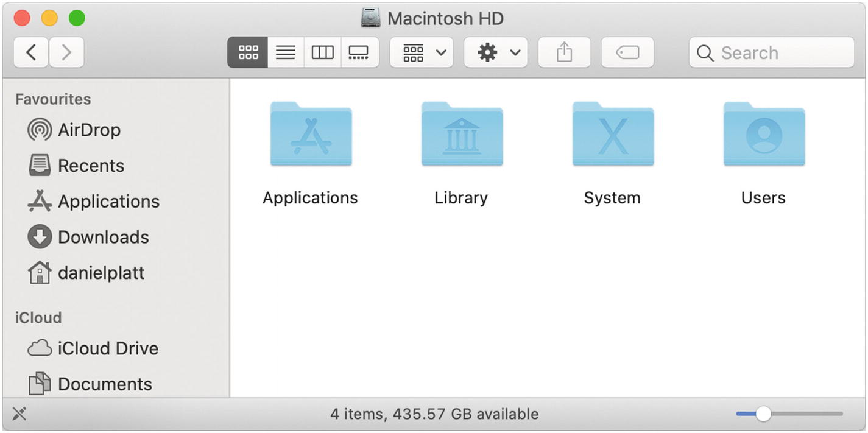Select AirDrop in the sidebar
Viewport: 868px width, 433px height.
88,130
